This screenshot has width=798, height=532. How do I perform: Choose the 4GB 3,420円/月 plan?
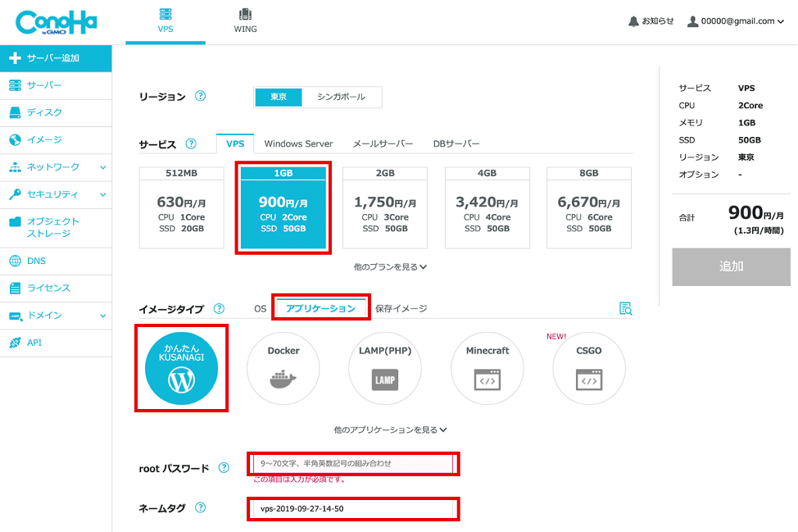click(487, 207)
